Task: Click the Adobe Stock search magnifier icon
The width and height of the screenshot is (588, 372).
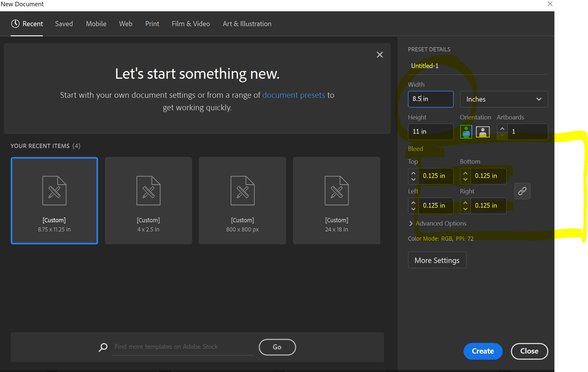Action: 103,347
